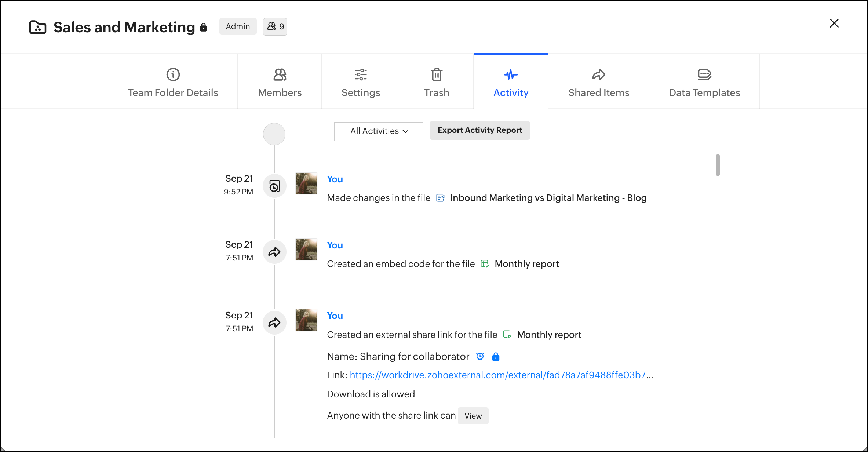This screenshot has width=868, height=452.
Task: Click the team folder icon beside title
Action: 37,27
